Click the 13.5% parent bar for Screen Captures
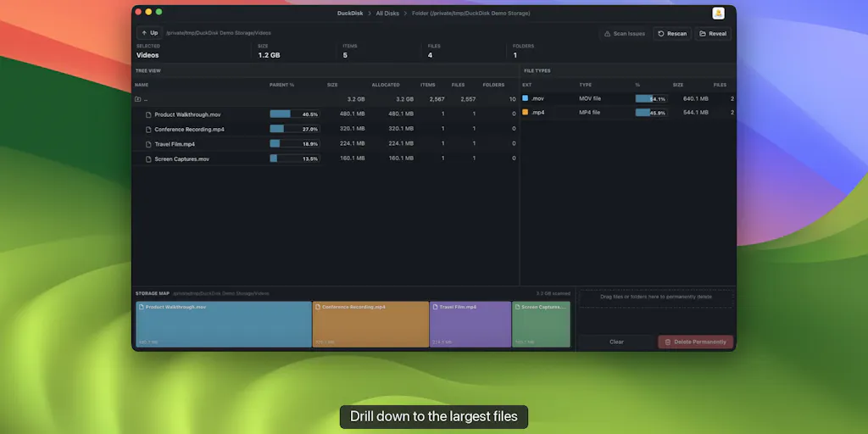868x434 pixels. (294, 159)
